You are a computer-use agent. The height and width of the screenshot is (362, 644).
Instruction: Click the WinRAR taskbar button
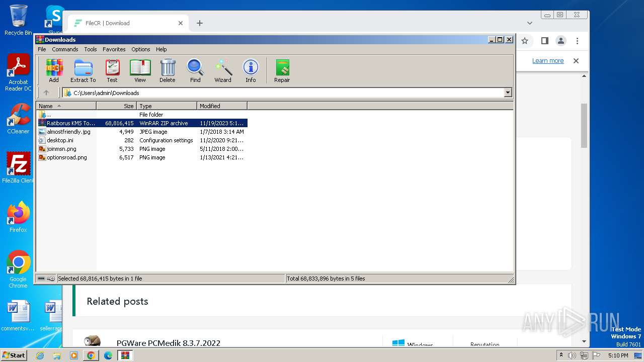tap(125, 355)
